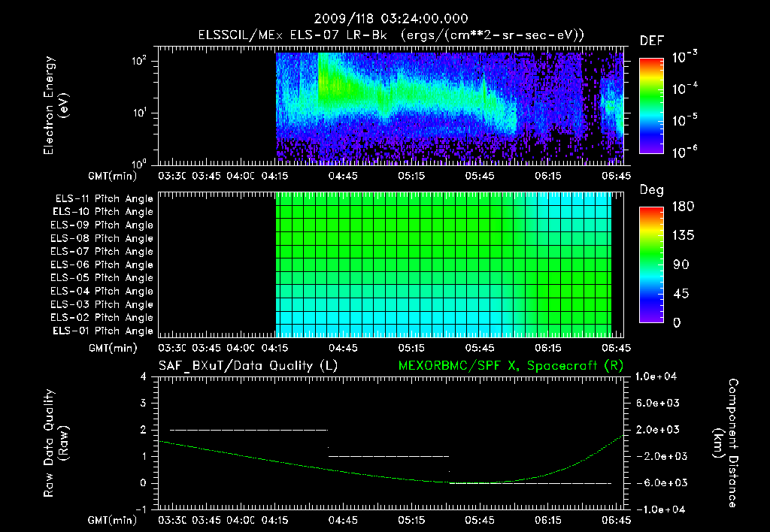The height and width of the screenshot is (532, 770).
Task: Click the DEF color bar in top panel
Action: (x=651, y=106)
